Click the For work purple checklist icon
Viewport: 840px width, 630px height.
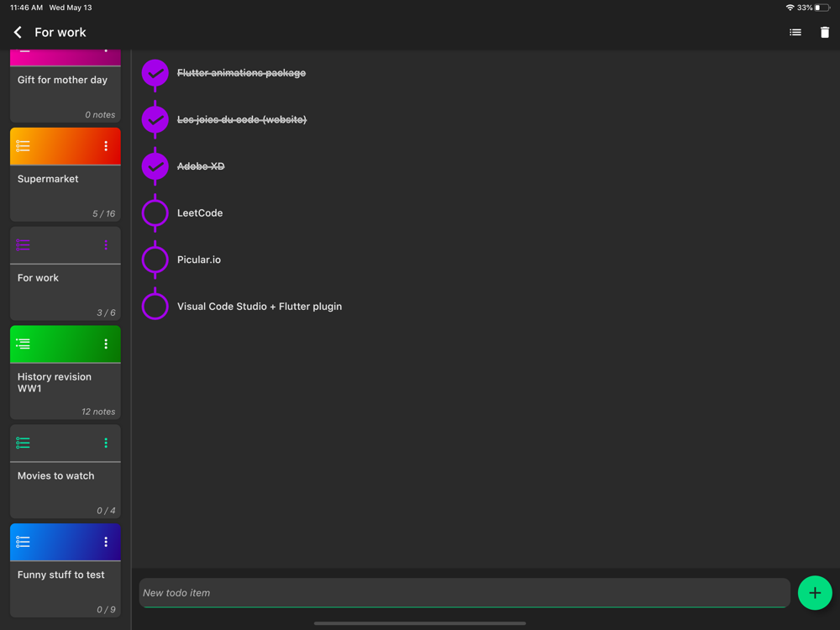point(23,245)
